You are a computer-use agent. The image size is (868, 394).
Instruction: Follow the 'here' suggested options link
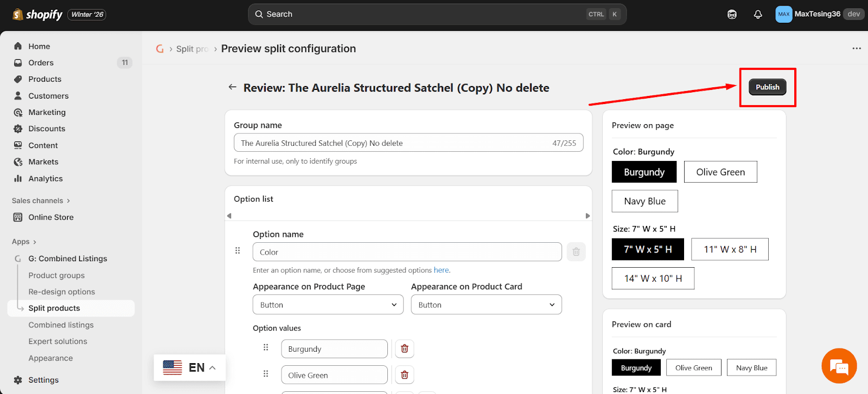point(441,270)
